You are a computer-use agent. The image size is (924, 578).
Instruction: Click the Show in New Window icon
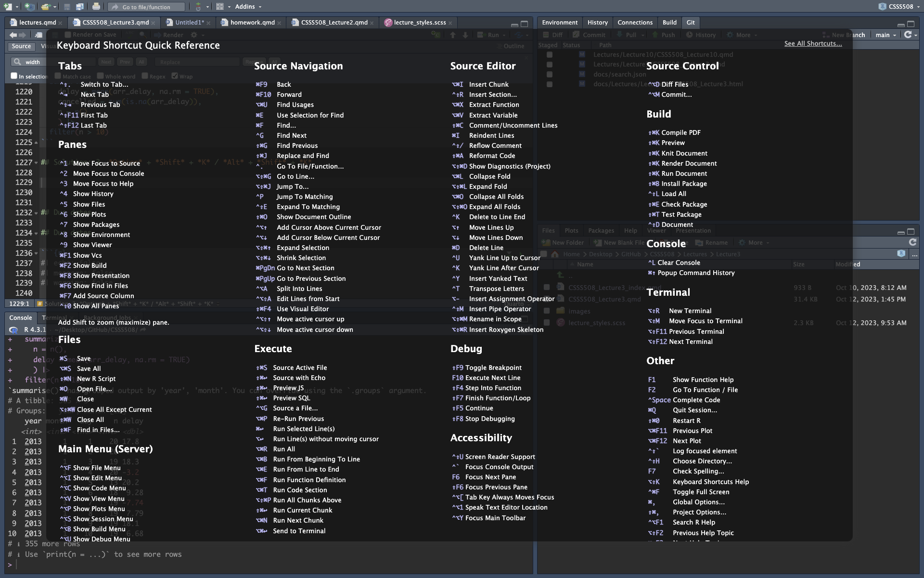38,35
